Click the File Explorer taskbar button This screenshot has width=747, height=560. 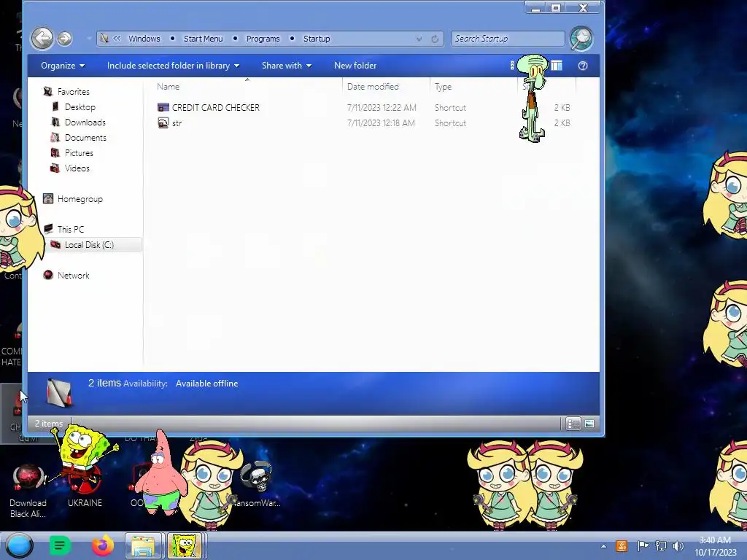click(144, 545)
